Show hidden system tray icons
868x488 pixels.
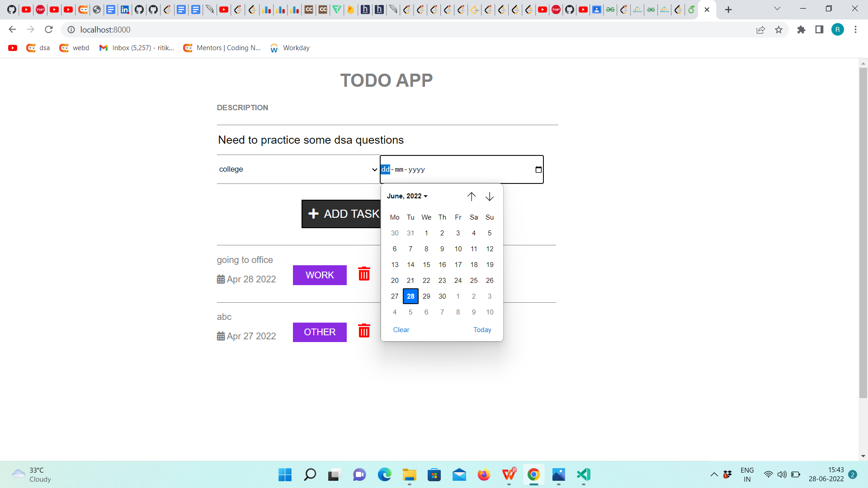coord(714,474)
